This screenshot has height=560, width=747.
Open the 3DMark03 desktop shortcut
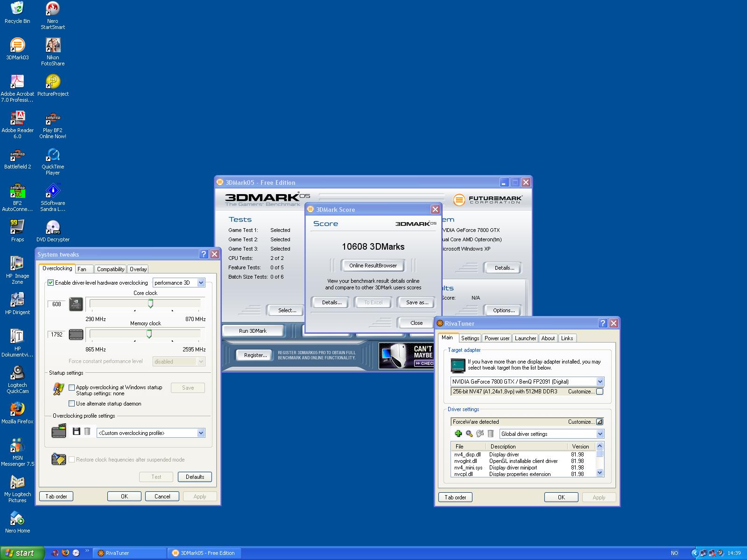(x=17, y=49)
